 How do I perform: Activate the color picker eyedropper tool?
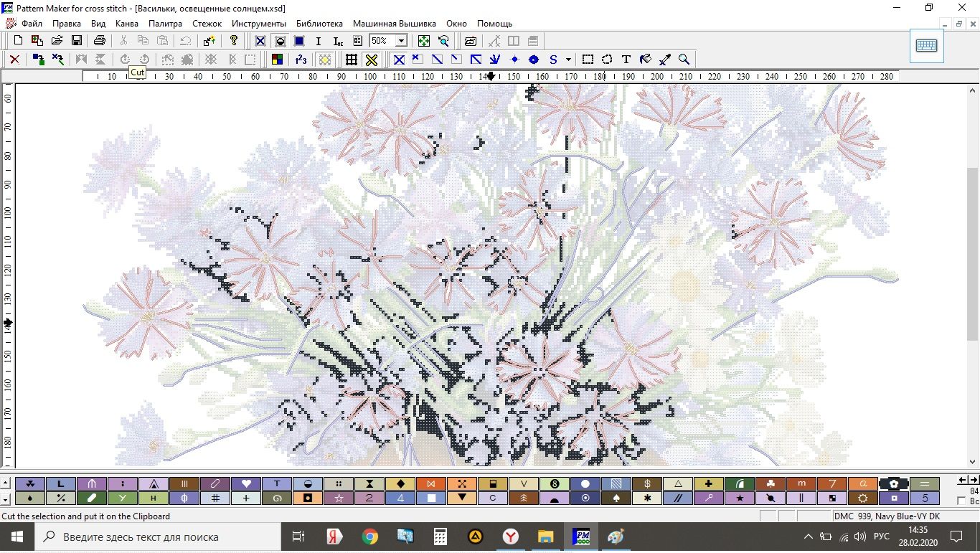point(665,60)
